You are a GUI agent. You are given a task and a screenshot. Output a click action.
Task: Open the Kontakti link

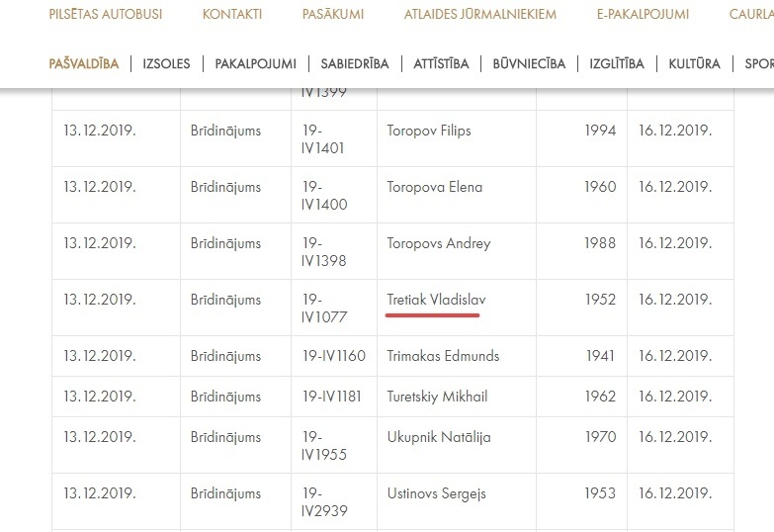[x=232, y=14]
